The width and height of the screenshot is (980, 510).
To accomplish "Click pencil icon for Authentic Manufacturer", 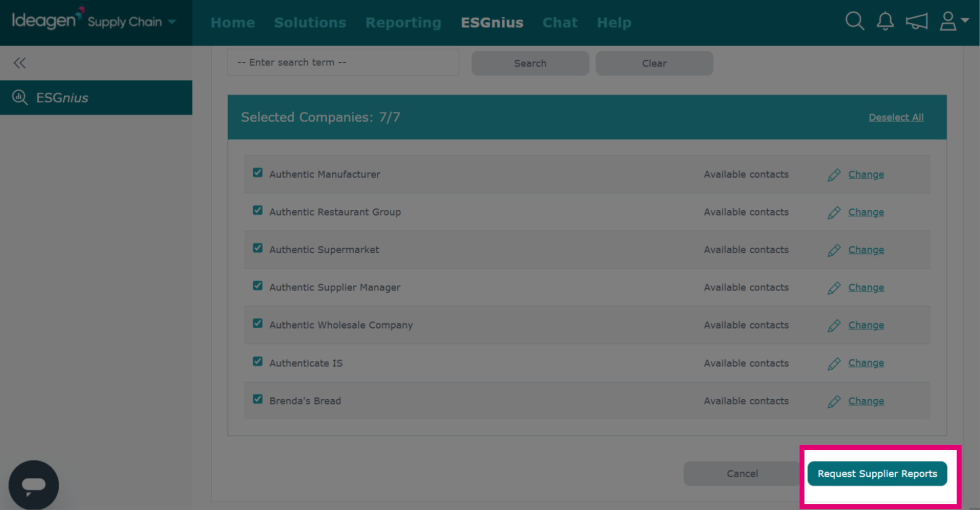I will pyautogui.click(x=834, y=175).
